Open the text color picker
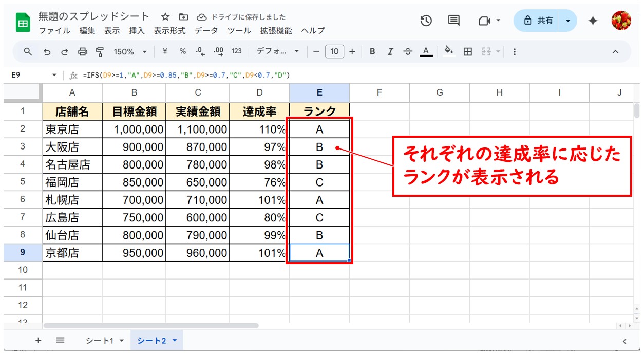Viewport: 644px width, 354px height. pyautogui.click(x=425, y=51)
